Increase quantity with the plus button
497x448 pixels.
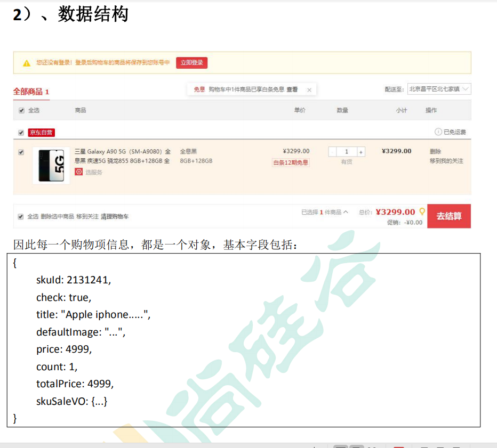coord(361,152)
